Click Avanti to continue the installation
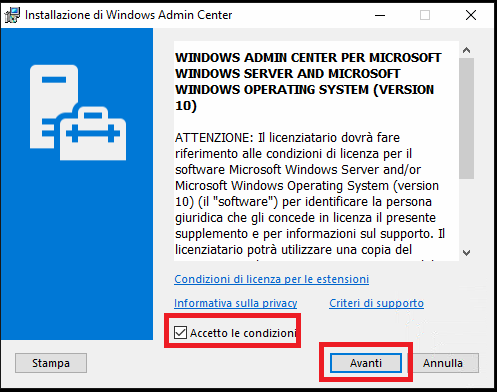Image resolution: width=497 pixels, height=392 pixels. [366, 363]
